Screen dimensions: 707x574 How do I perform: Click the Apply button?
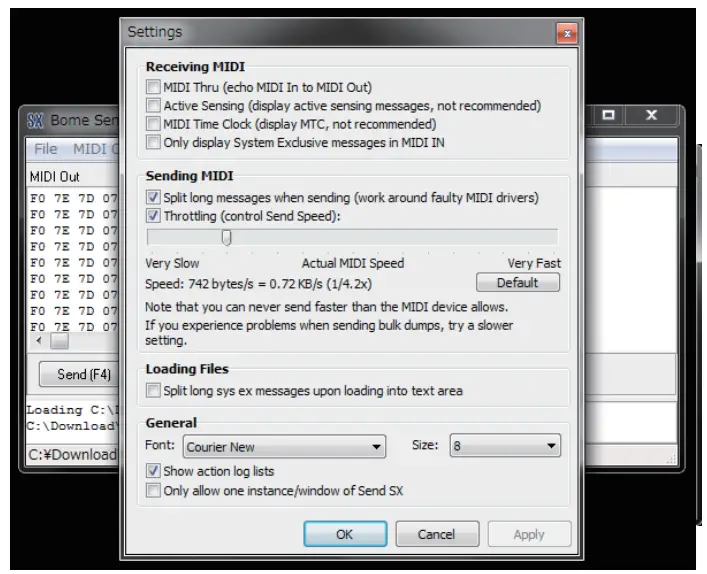529,534
